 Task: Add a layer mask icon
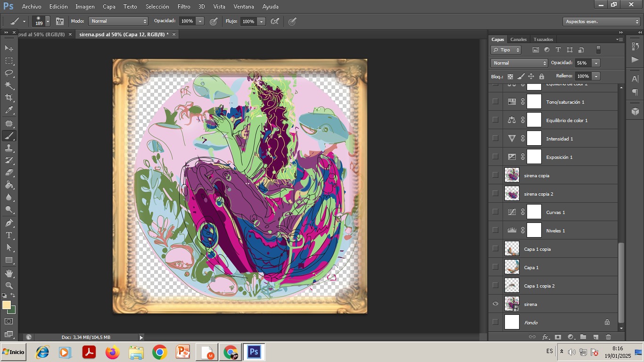coord(558,337)
